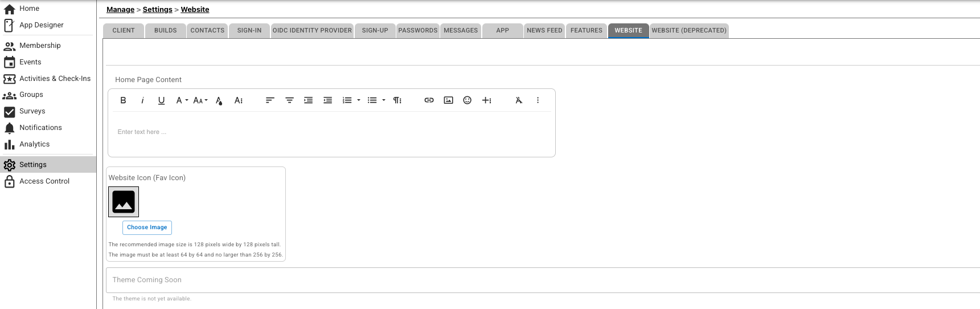Expand ordered list style options
Screen dimensions: 980x309
[x=359, y=100]
